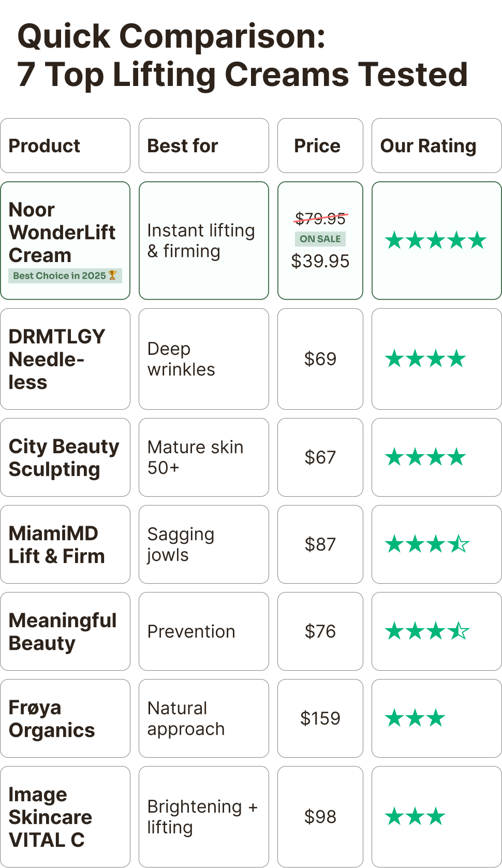
Task: Click the ON SALE badge
Action: click(320, 239)
